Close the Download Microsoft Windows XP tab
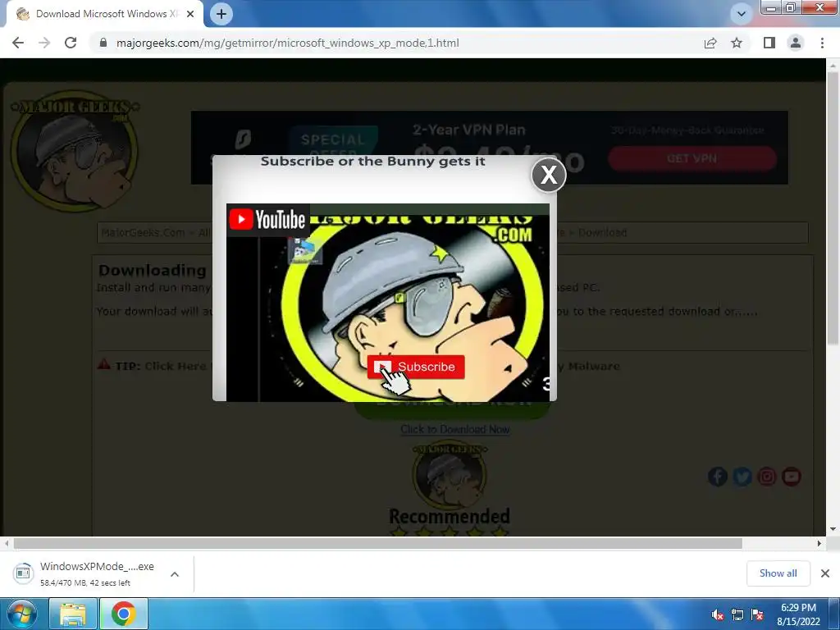The image size is (840, 630). 190,14
